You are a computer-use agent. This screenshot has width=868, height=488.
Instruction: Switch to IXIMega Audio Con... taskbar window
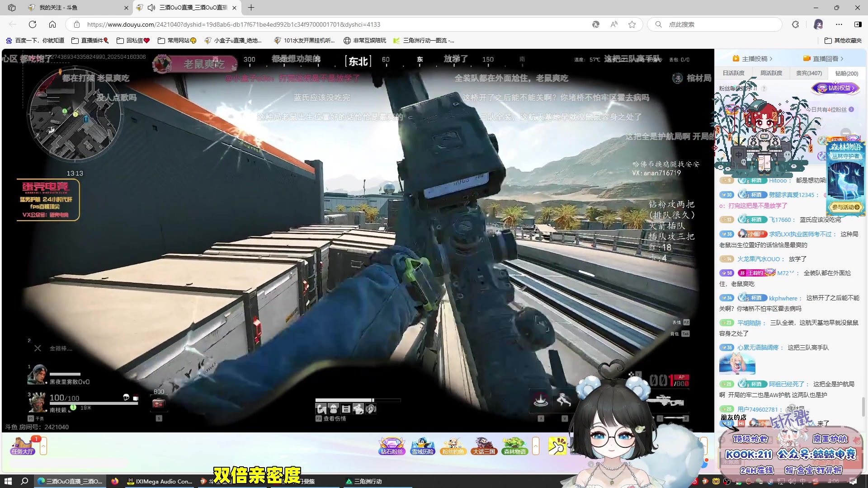click(x=160, y=481)
